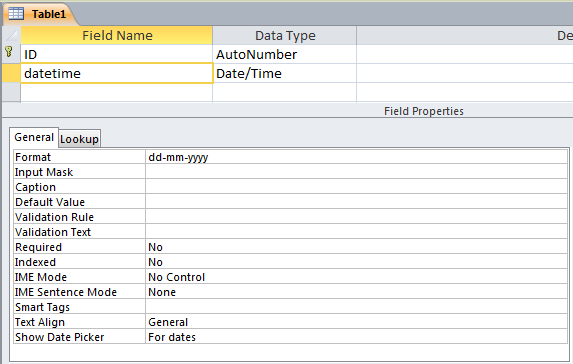Open the IME Mode value No Control
The height and width of the screenshot is (364, 573).
click(x=356, y=277)
